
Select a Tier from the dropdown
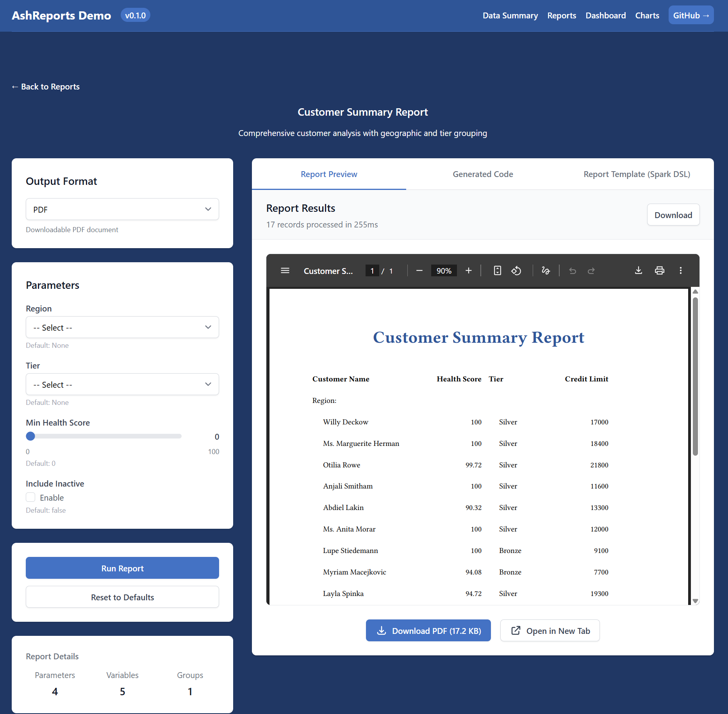[x=122, y=384]
